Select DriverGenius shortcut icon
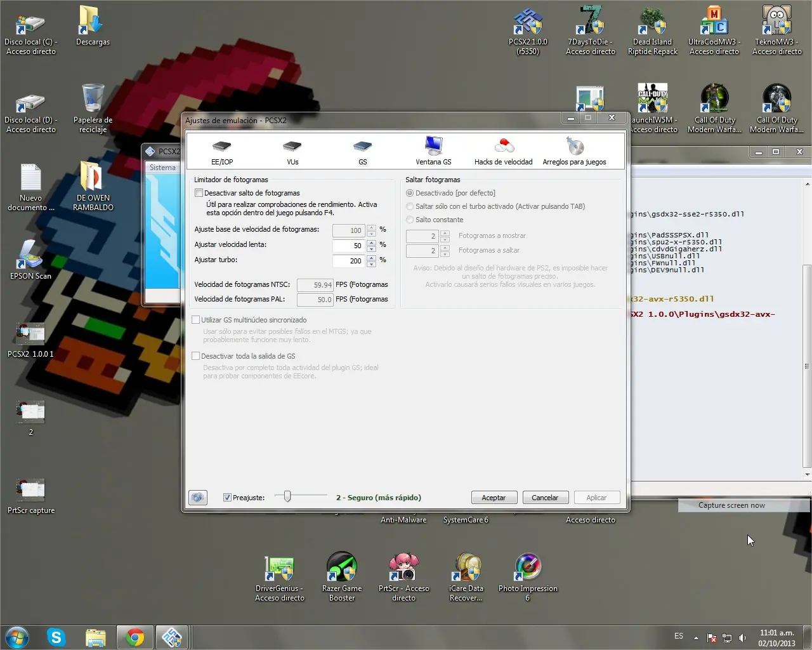 click(280, 578)
